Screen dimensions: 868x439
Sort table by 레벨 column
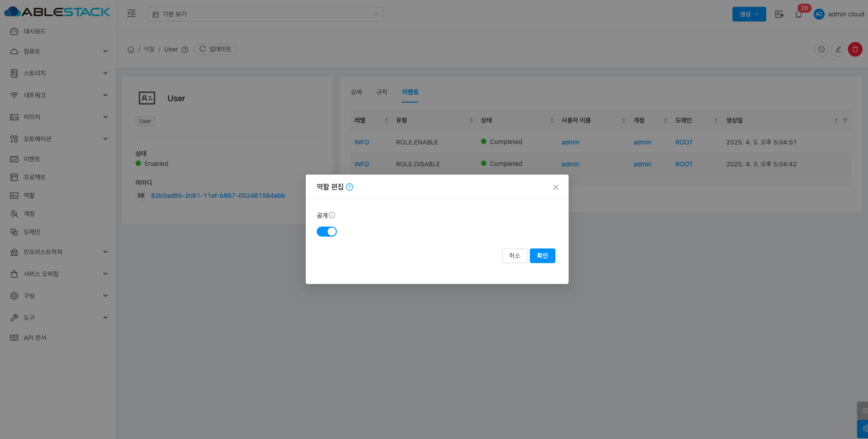coord(371,120)
